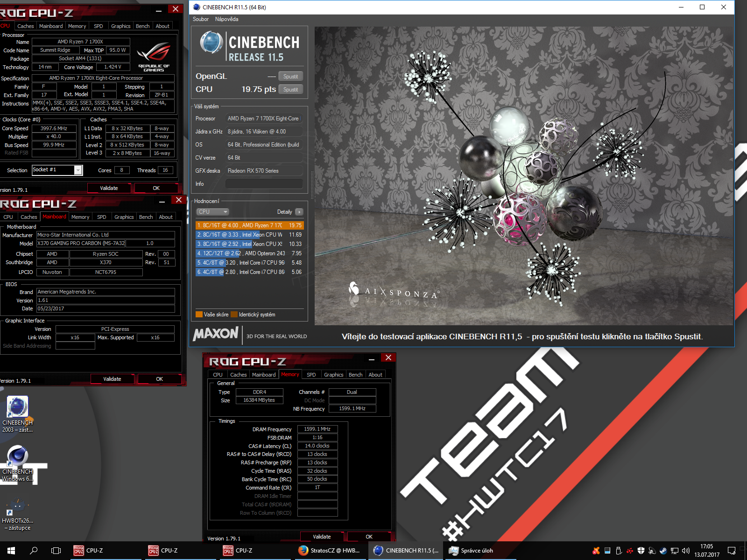The image size is (747, 560).
Task: Select ranking row 5 Core i7 5.48
Action: click(x=249, y=263)
